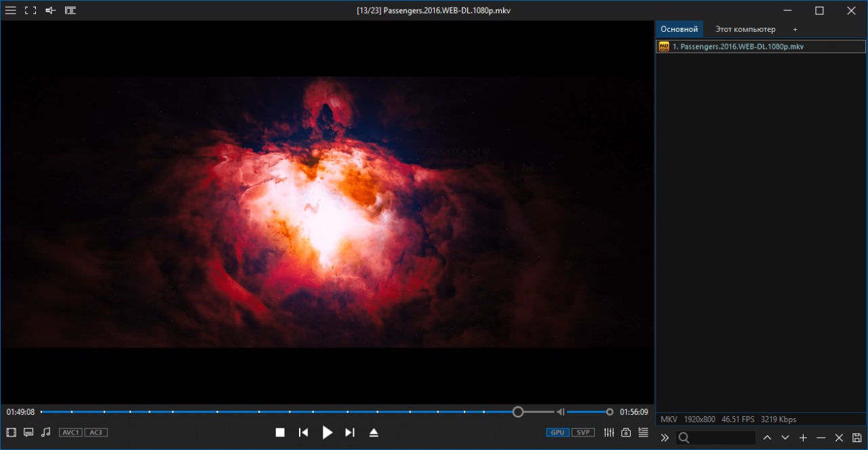The image size is (868, 450).
Task: Open video settings film icon
Action: click(x=11, y=432)
